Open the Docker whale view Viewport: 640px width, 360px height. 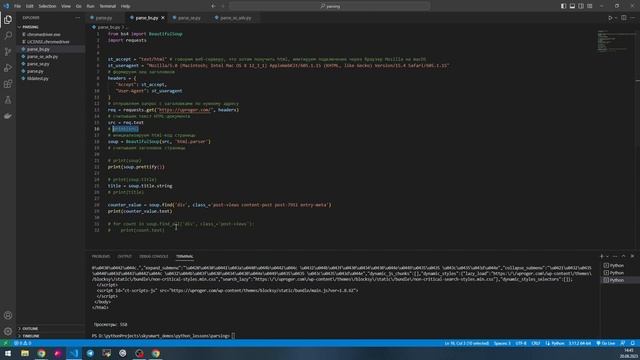coord(8,116)
